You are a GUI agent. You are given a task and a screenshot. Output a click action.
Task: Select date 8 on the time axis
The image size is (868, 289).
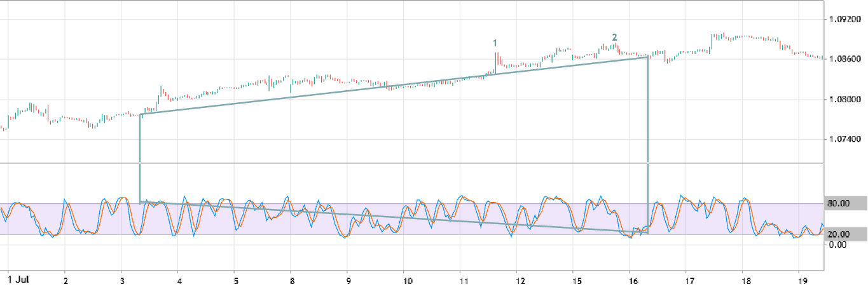pyautogui.click(x=291, y=279)
